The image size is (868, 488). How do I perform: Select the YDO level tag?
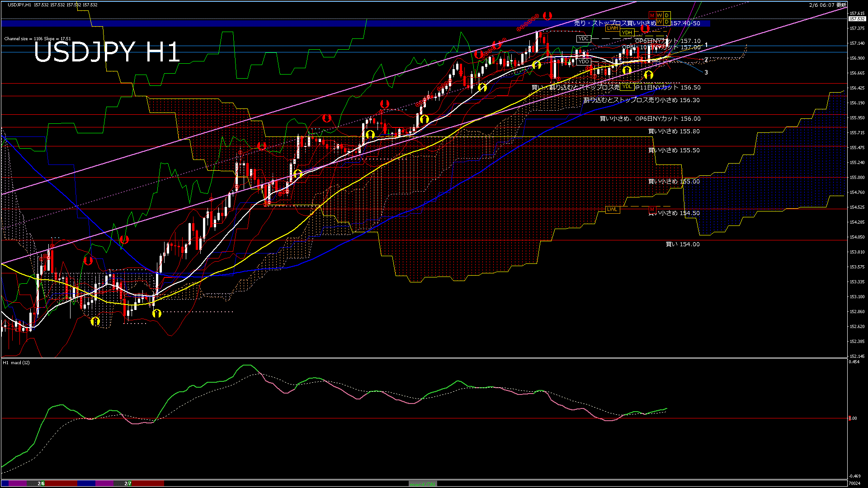pyautogui.click(x=584, y=61)
